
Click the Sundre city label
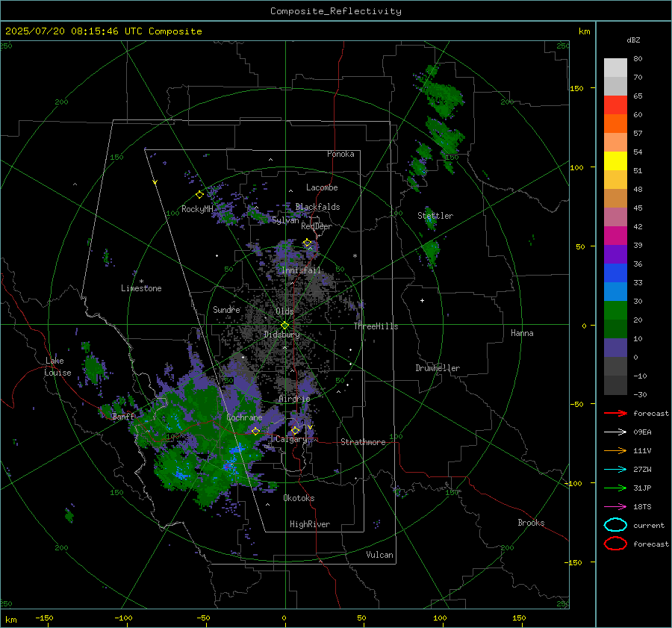coord(226,309)
